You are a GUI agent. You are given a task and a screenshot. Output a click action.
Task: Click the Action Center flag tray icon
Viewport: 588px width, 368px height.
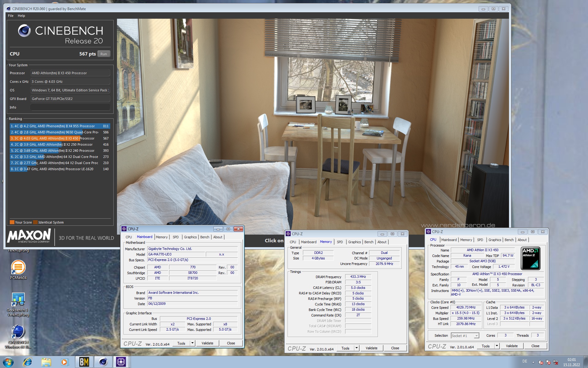point(548,362)
